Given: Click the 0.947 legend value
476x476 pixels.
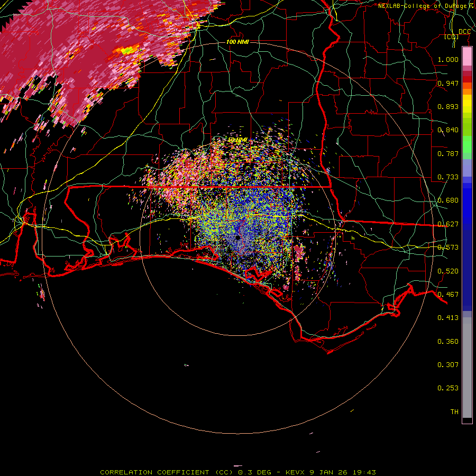Looking at the screenshot, I should [x=448, y=83].
